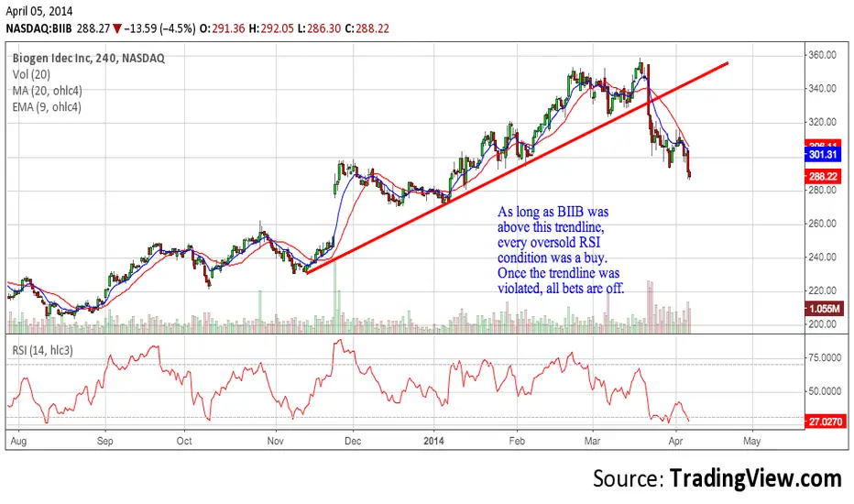Image resolution: width=854 pixels, height=504 pixels.
Task: Click the 340.00 price axis value
Action: click(x=823, y=88)
